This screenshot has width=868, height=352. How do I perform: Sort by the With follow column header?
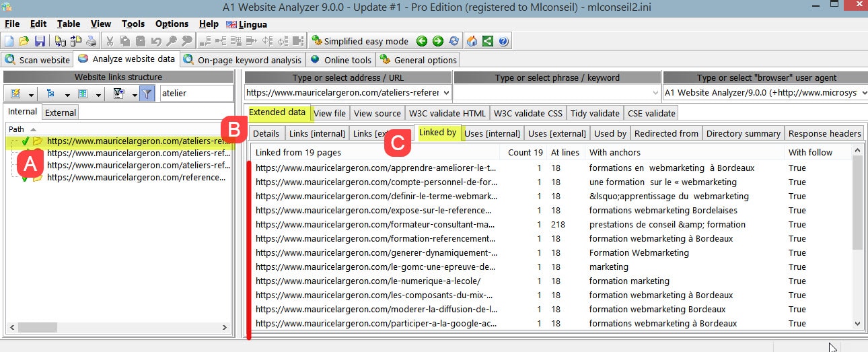click(x=820, y=152)
